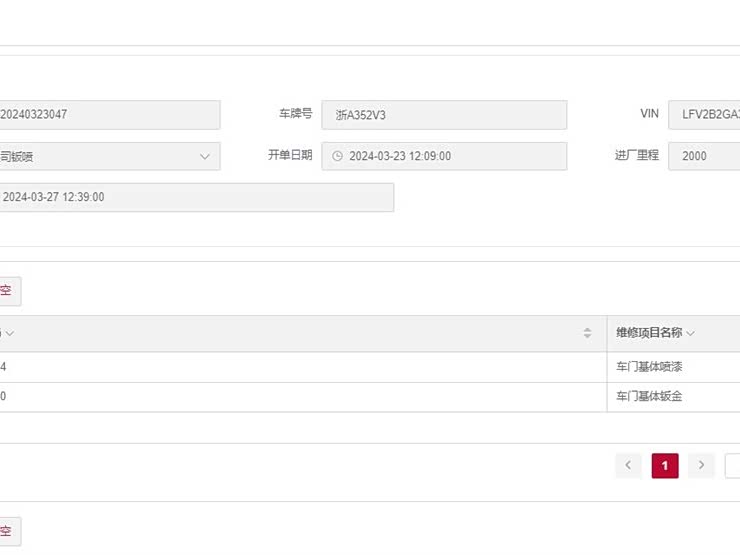Click the clock icon in 开单日期 field
This screenshot has height=555, width=740.
coord(337,156)
